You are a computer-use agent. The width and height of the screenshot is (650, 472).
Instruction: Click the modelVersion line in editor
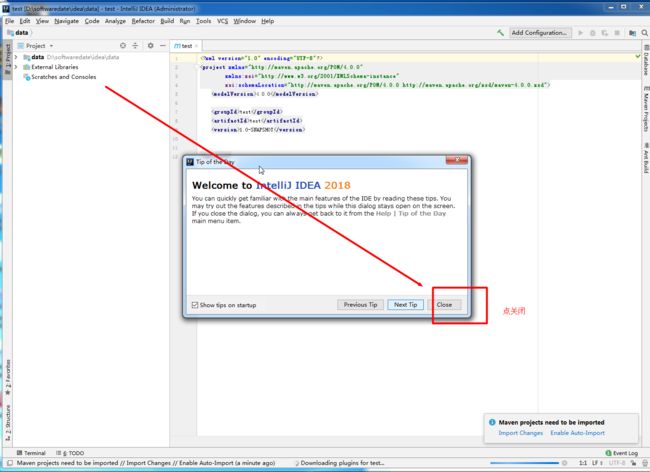pyautogui.click(x=265, y=94)
